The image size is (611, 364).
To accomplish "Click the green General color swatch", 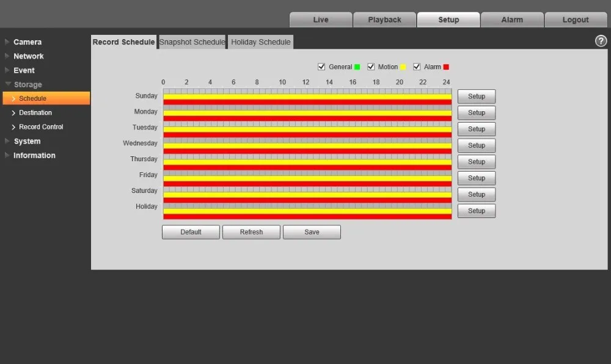I will click(x=357, y=67).
